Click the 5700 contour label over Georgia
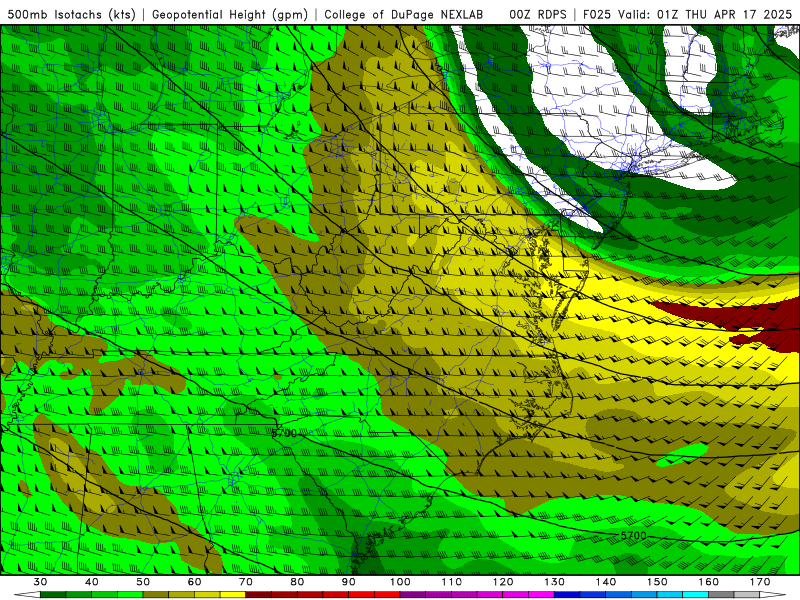The height and width of the screenshot is (600, 800). (x=284, y=433)
